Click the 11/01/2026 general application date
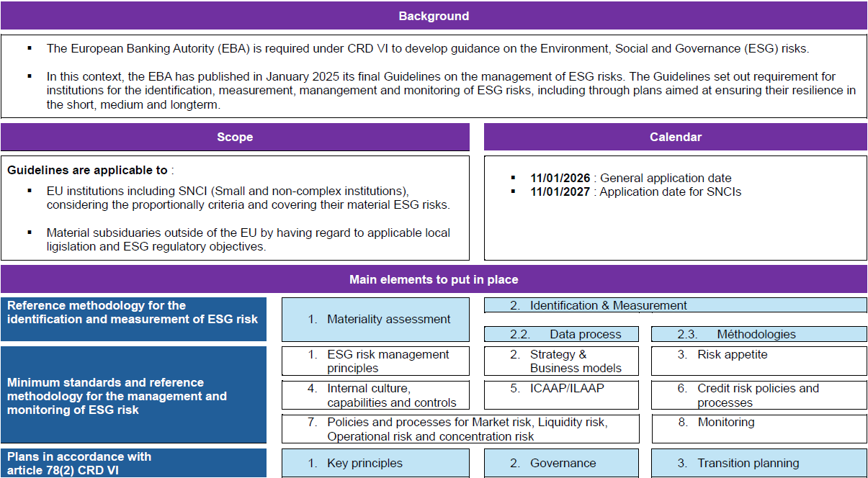The width and height of the screenshot is (868, 478). click(x=630, y=178)
